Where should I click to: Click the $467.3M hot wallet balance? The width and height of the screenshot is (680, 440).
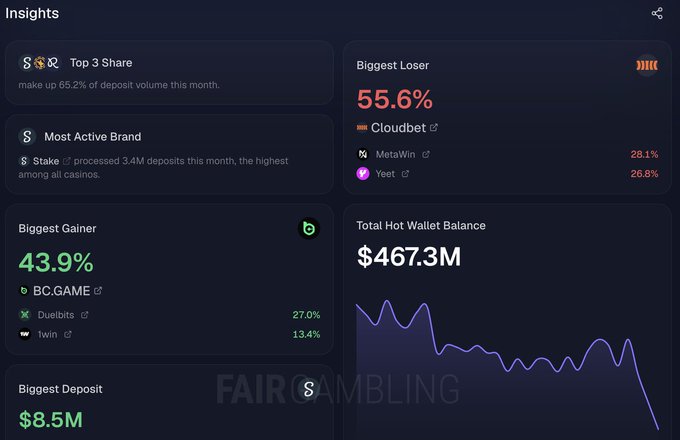(x=409, y=256)
